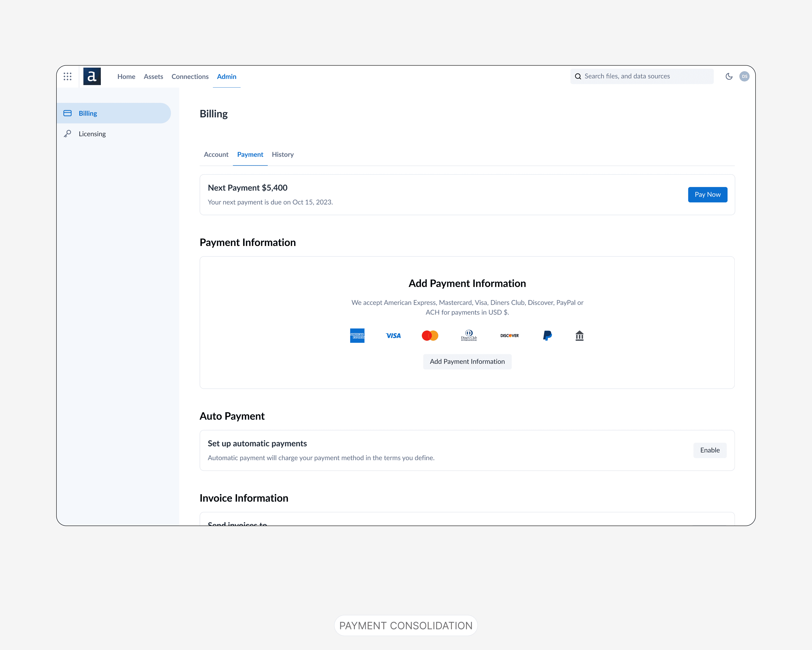This screenshot has width=812, height=650.
Task: Click the Mastercard logo icon
Action: pyautogui.click(x=430, y=335)
